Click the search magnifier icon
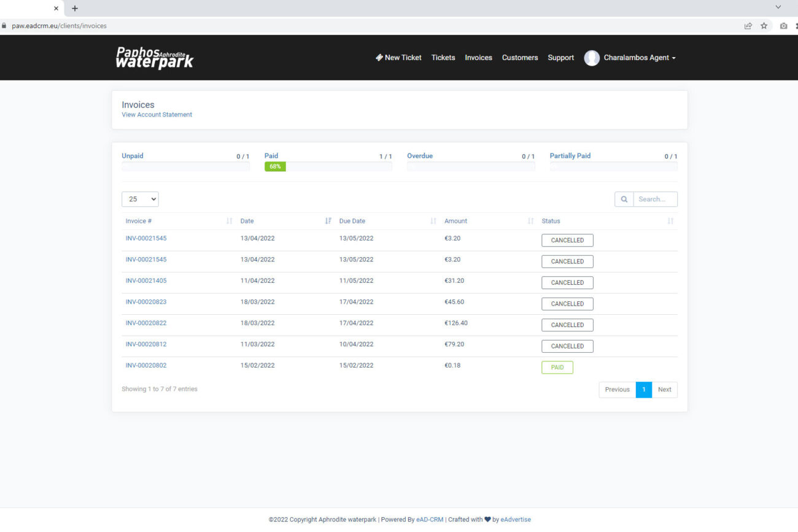The width and height of the screenshot is (798, 532). pyautogui.click(x=624, y=199)
